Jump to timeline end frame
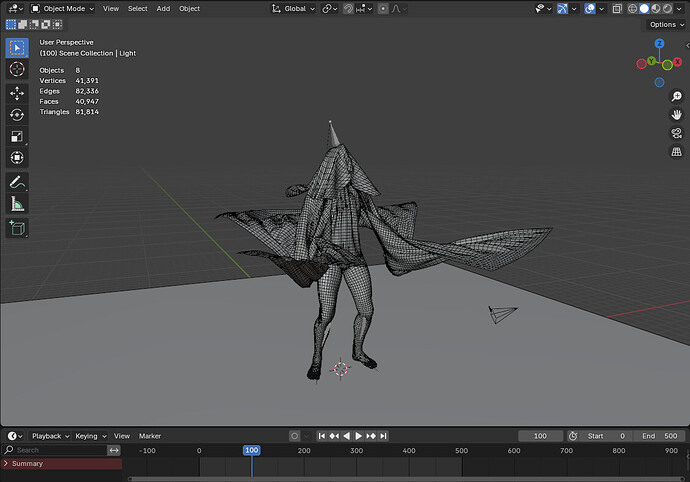690x482 pixels. coord(383,436)
